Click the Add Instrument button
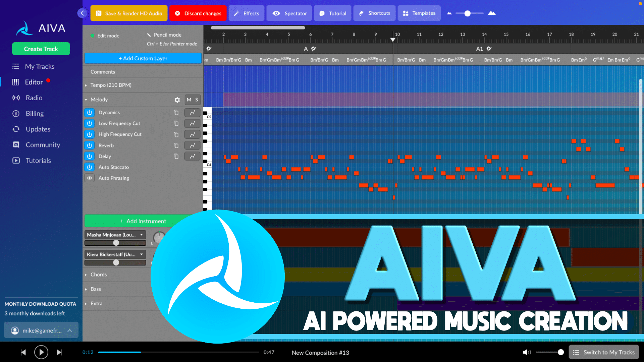 pyautogui.click(x=143, y=221)
